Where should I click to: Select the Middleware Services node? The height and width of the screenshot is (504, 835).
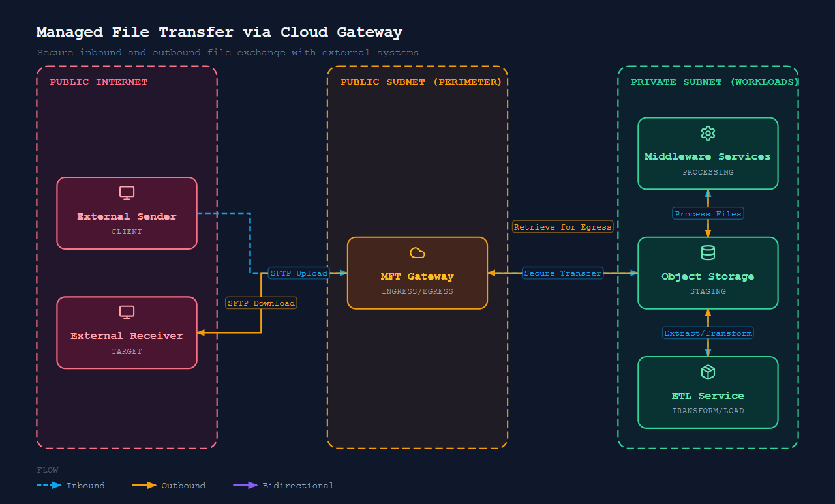[x=708, y=154]
